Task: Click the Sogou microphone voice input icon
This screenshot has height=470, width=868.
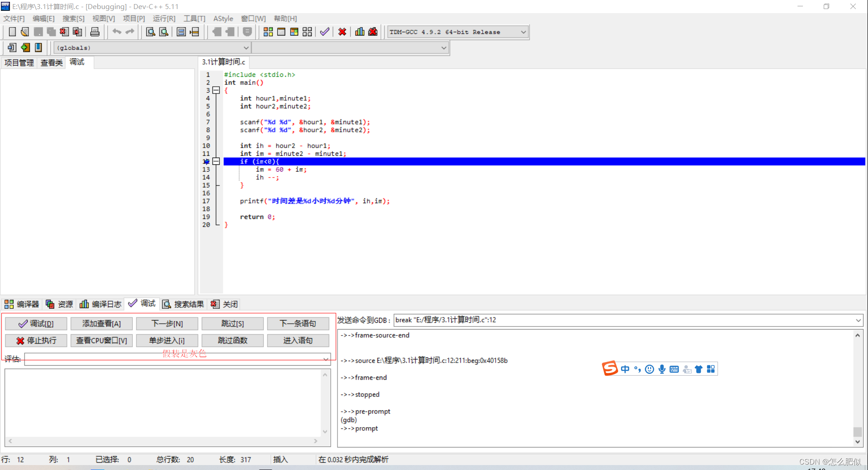Action: [662, 369]
